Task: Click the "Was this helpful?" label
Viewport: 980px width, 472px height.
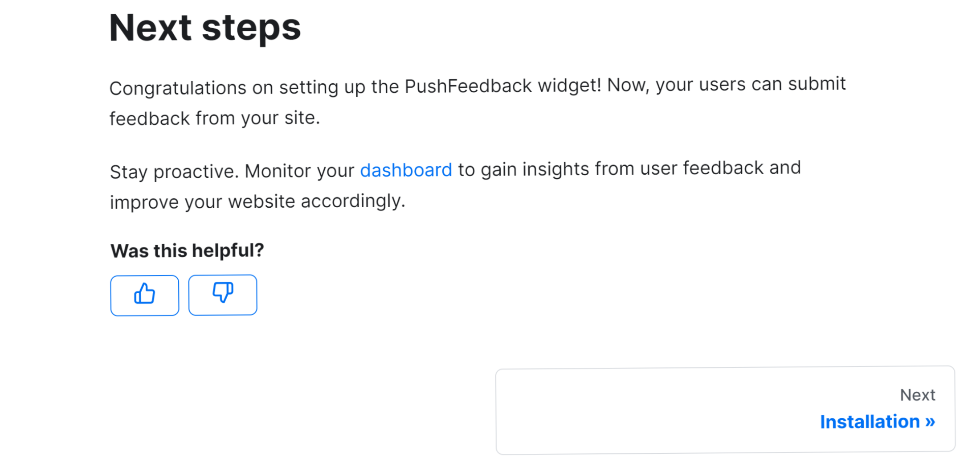Action: tap(187, 250)
